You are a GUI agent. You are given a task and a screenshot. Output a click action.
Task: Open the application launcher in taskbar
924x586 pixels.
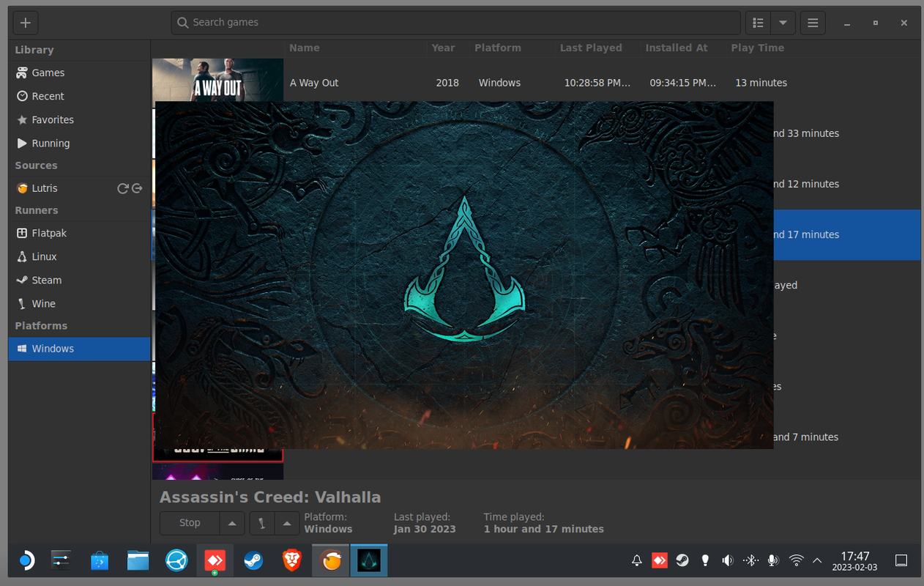26,561
